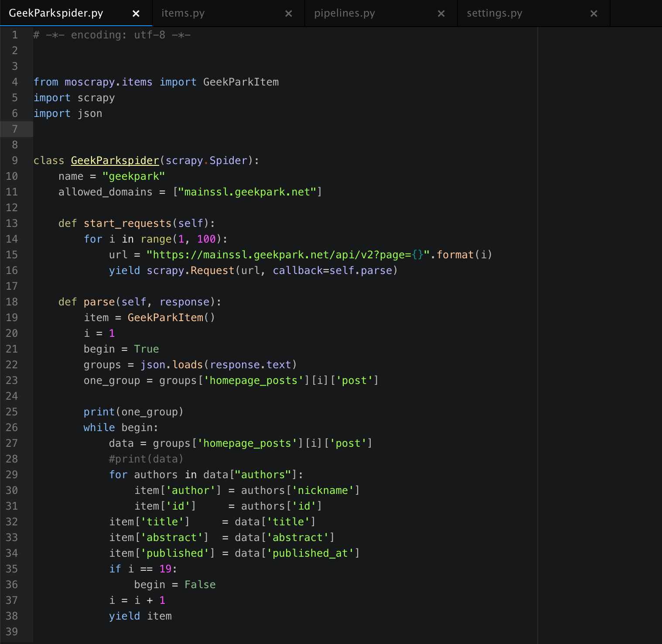The image size is (662, 644).
Task: Click the underlined GeekParkspider class name
Action: 115,161
